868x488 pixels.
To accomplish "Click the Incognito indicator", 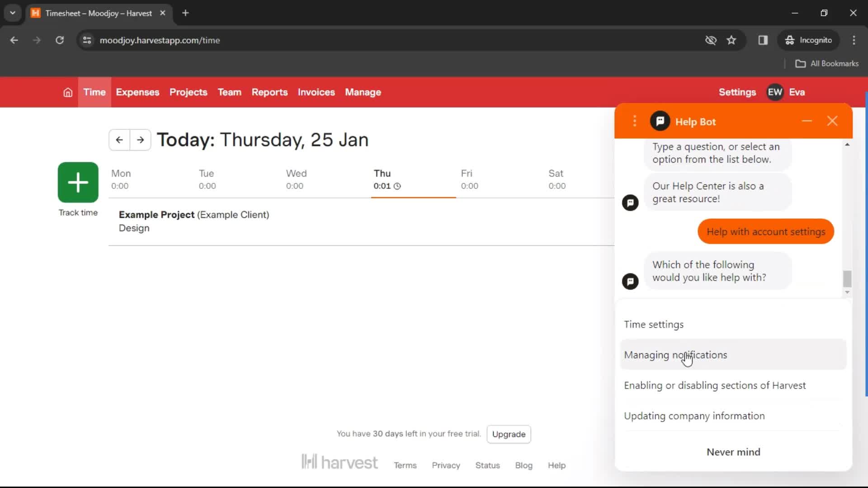I will [808, 40].
